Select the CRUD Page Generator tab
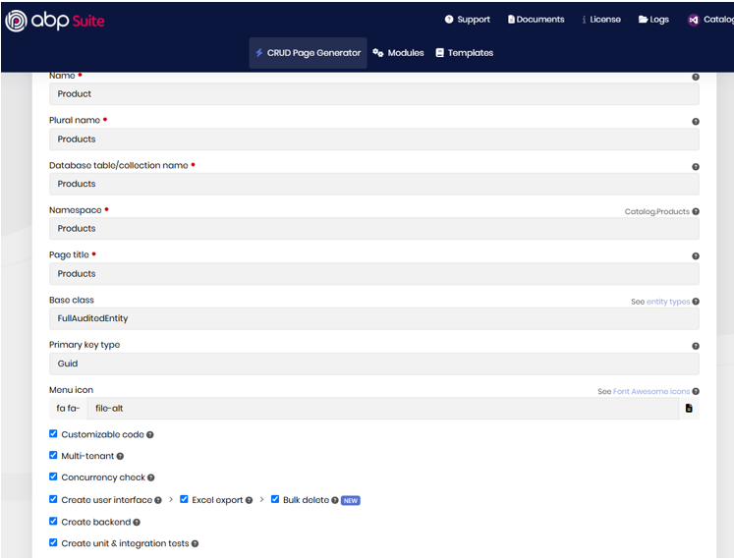This screenshot has width=734, height=560. click(308, 53)
